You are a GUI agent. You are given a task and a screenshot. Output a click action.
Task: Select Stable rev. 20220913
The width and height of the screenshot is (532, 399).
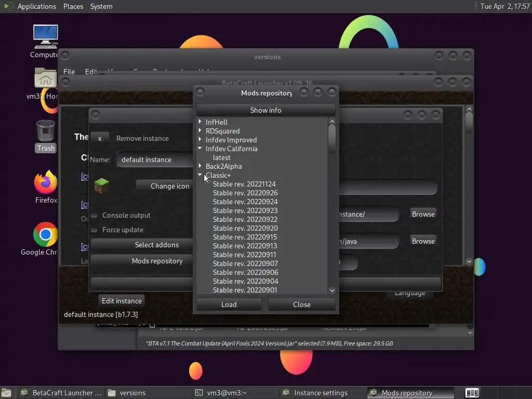click(x=245, y=246)
